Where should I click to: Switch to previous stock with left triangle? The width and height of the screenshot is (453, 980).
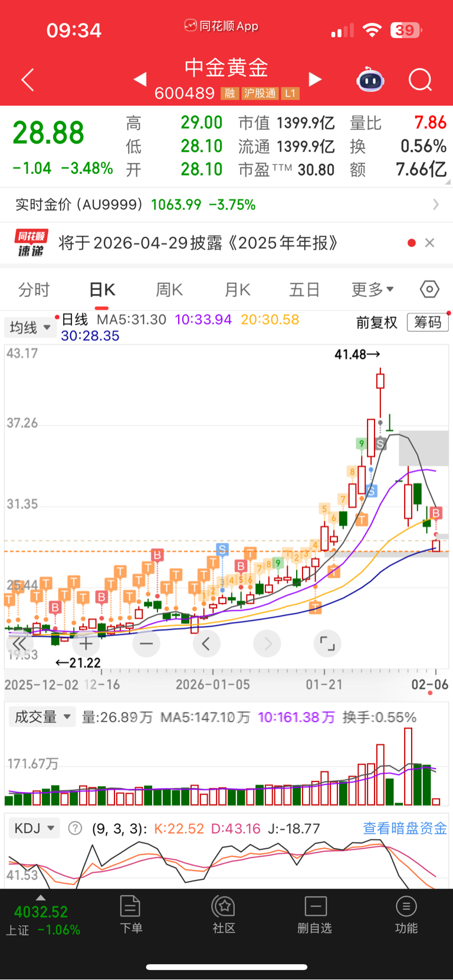140,79
